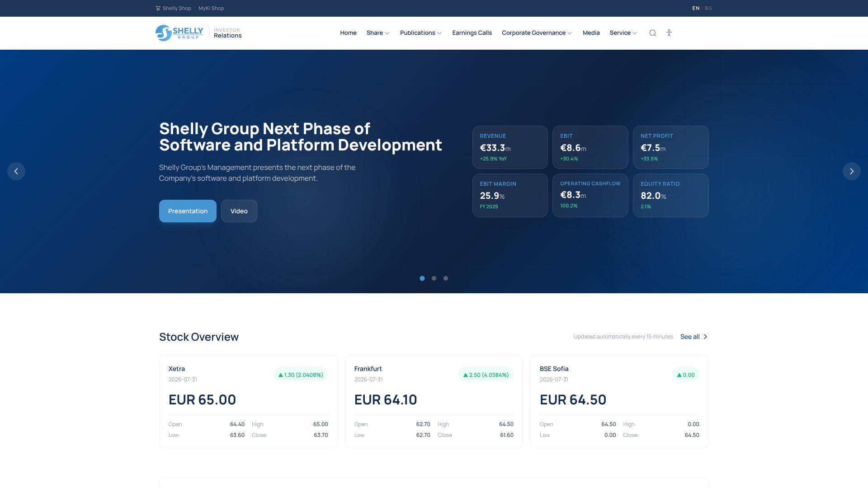
Task: Click the +25.9% YoY revenue change
Action: 493,159
